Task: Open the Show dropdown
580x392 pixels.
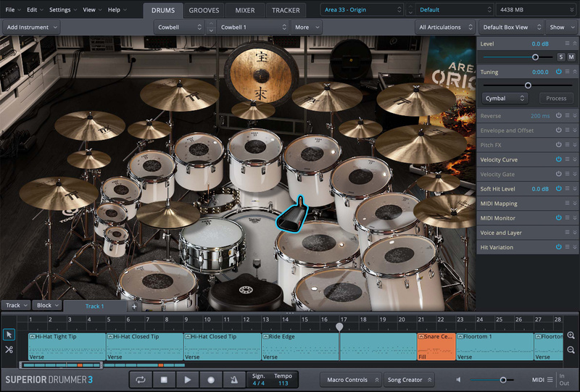Action: click(561, 28)
